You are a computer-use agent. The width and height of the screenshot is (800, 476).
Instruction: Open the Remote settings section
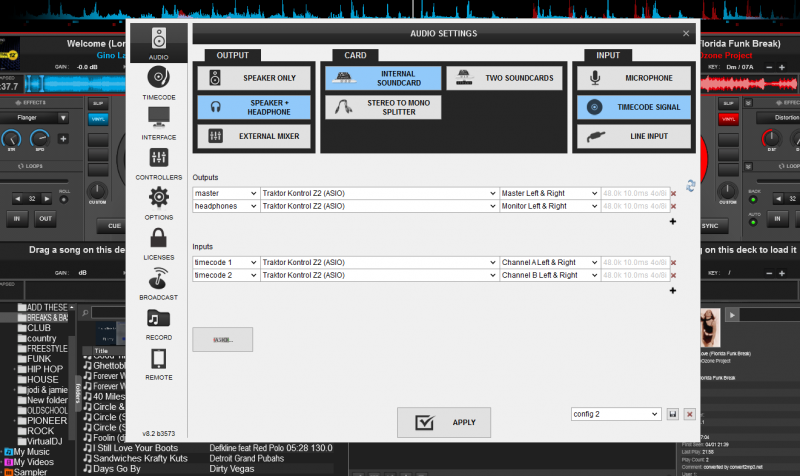pyautogui.click(x=159, y=363)
